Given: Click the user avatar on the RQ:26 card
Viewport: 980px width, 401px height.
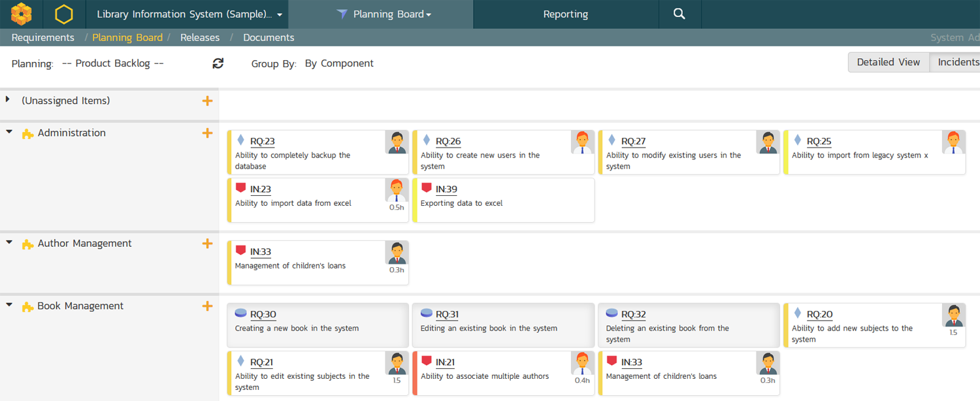Looking at the screenshot, I should click(583, 142).
